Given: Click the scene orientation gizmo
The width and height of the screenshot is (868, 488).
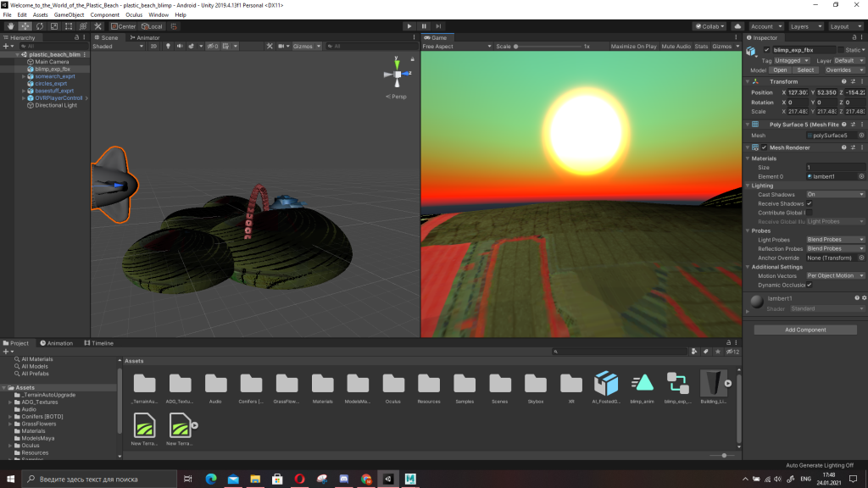Looking at the screenshot, I should point(397,75).
